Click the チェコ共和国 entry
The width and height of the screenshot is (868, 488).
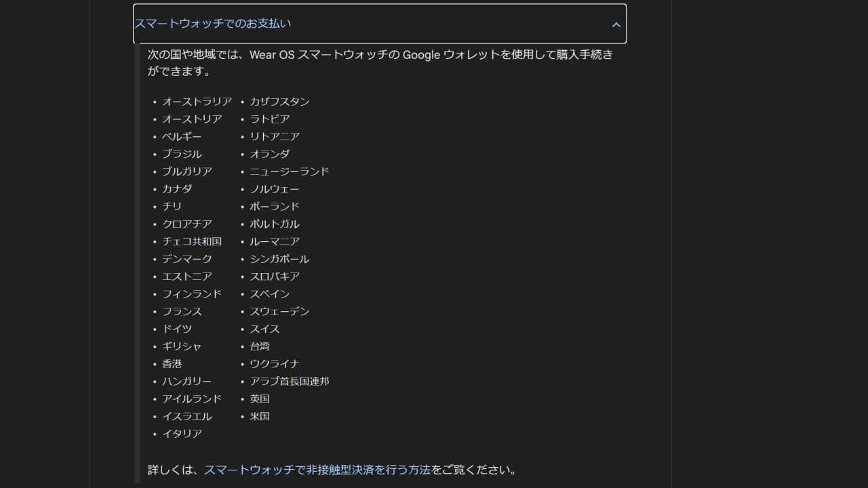click(x=191, y=241)
